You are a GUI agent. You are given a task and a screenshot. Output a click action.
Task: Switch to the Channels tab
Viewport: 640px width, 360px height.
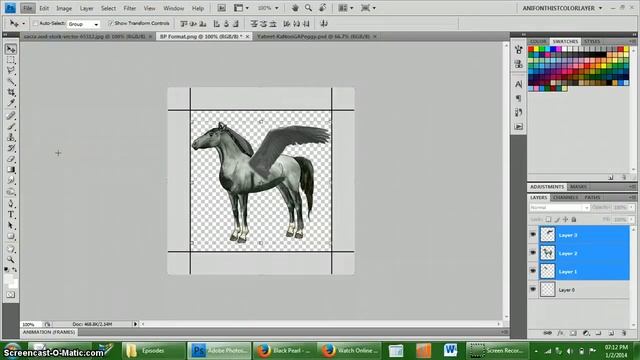point(566,198)
